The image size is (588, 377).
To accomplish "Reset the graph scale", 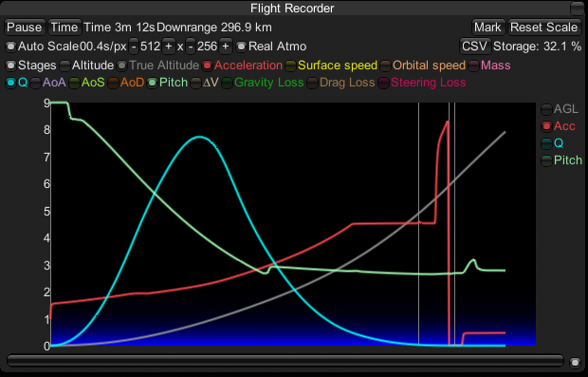I will (x=544, y=28).
